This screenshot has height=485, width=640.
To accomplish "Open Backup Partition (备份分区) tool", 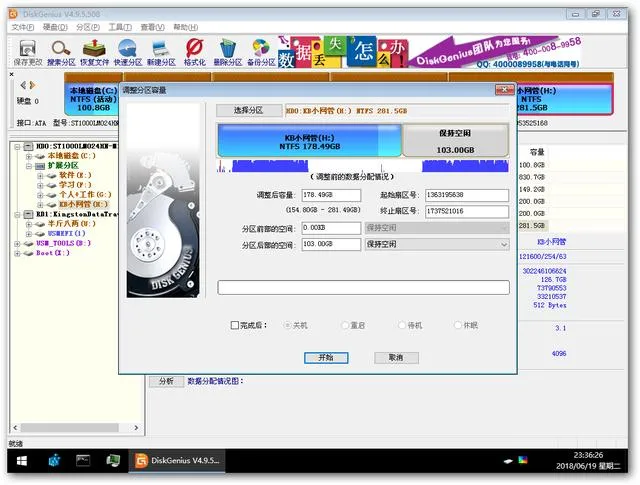I will (x=261, y=53).
